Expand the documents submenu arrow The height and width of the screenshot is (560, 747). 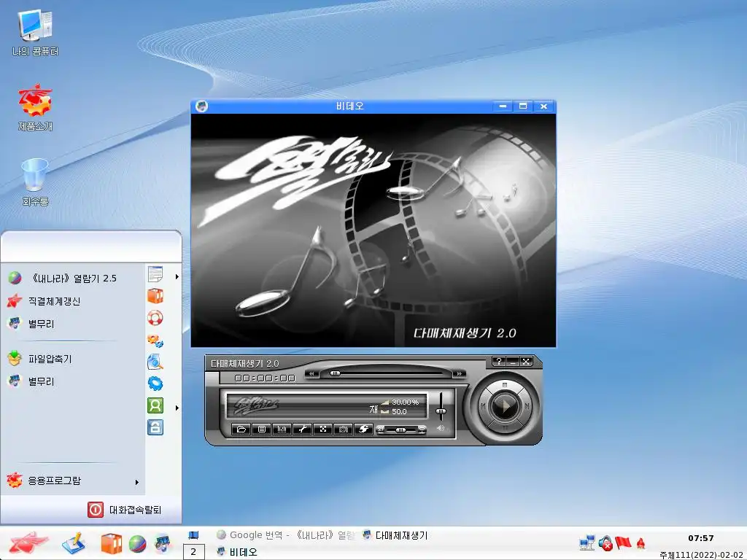[x=177, y=276]
